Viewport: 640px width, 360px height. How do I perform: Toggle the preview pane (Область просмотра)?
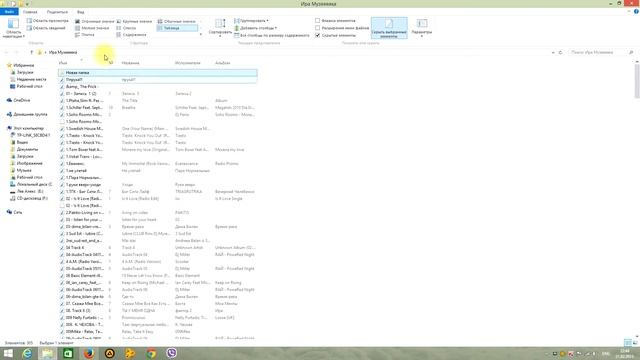tap(47, 20)
